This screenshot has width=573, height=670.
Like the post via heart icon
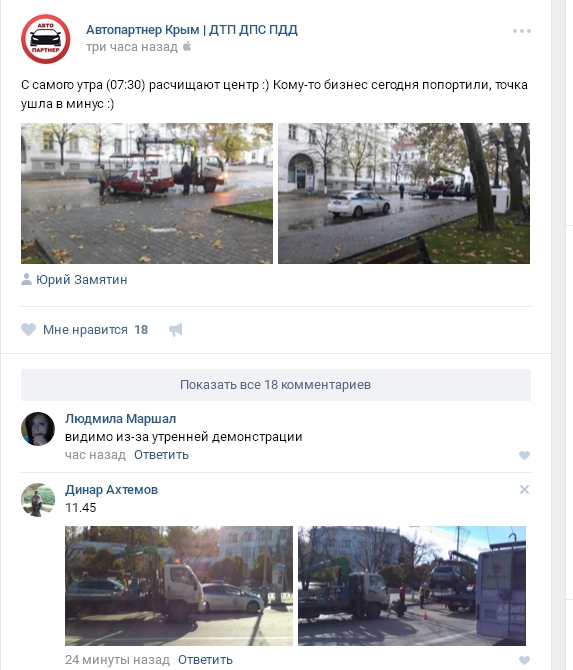click(x=29, y=329)
